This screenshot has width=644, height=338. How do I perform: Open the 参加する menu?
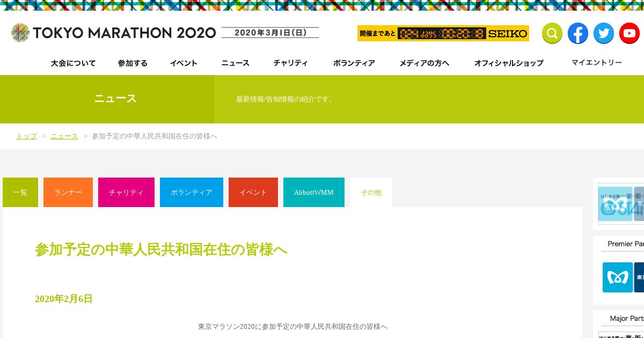(133, 63)
